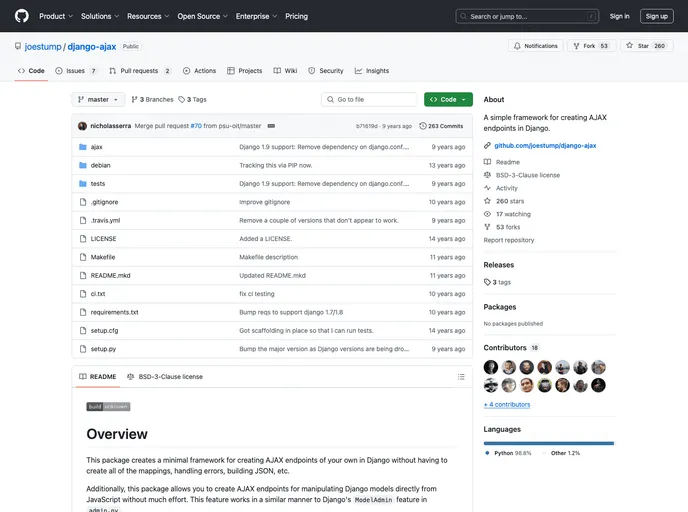Open the Resources dropdown menu

(148, 16)
